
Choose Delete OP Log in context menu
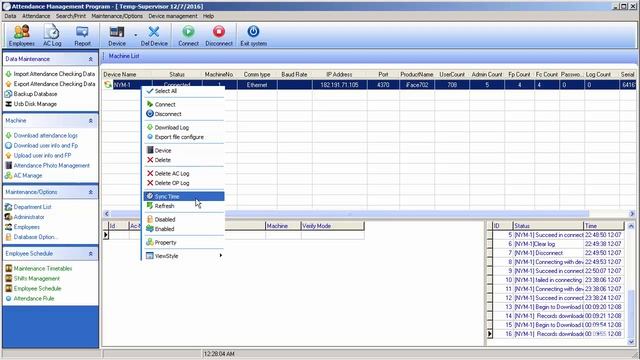pyautogui.click(x=184, y=183)
